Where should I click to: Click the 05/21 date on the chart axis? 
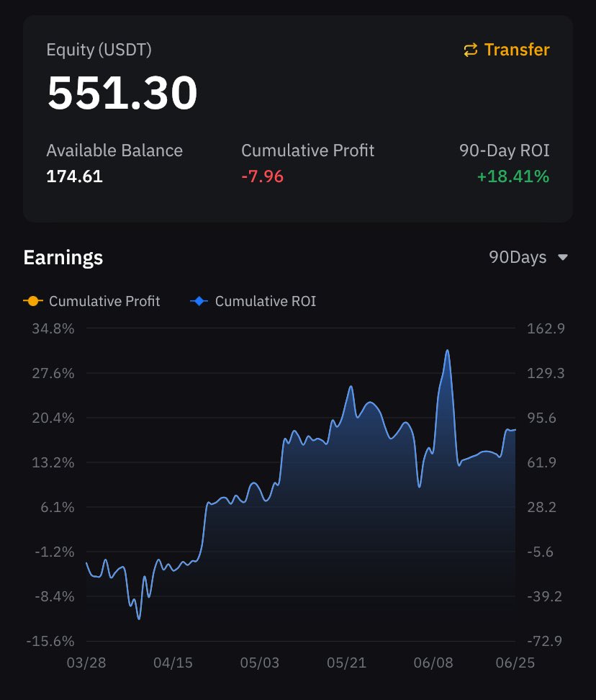[x=347, y=663]
